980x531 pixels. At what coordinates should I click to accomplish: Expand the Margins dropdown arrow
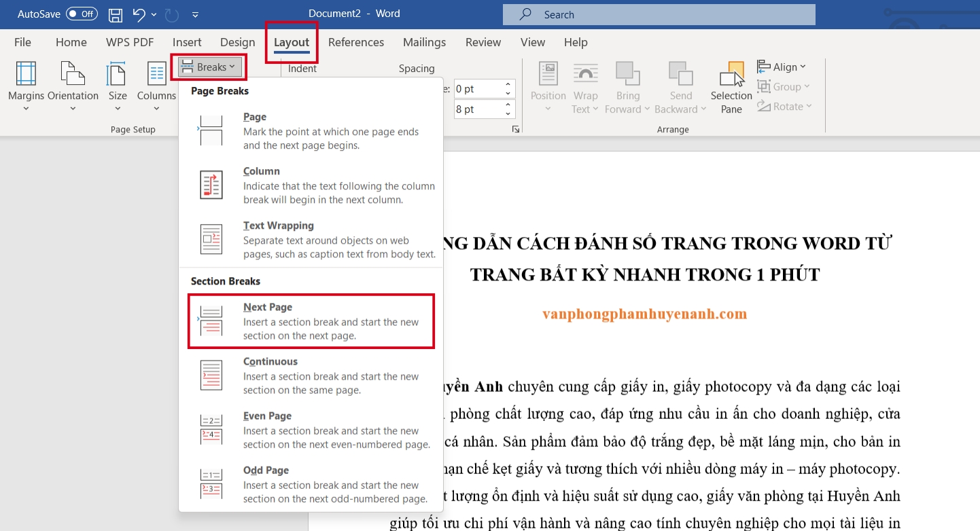(x=26, y=109)
